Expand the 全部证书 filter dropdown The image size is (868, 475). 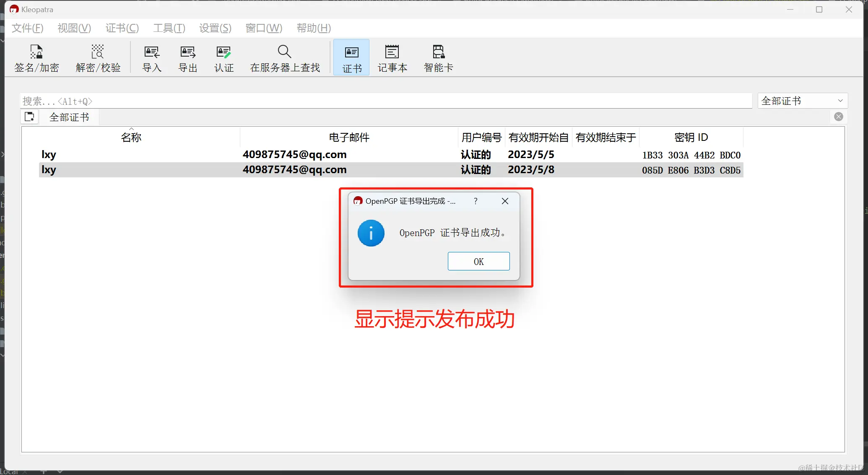tap(802, 101)
